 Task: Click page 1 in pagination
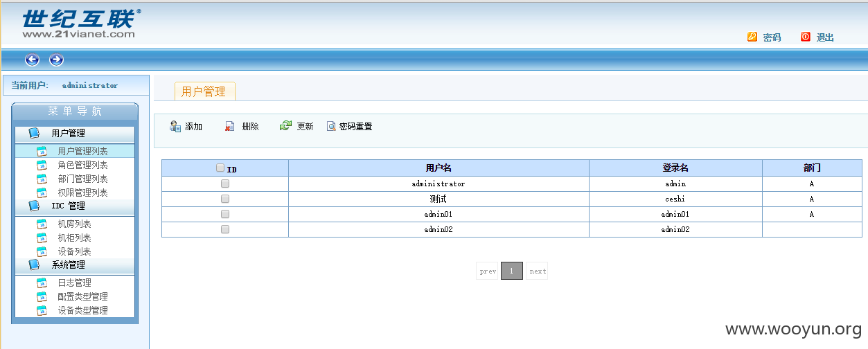coord(511,271)
